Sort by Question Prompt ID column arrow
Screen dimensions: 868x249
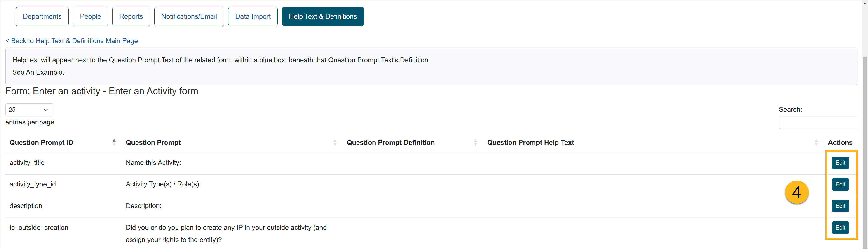(x=114, y=142)
